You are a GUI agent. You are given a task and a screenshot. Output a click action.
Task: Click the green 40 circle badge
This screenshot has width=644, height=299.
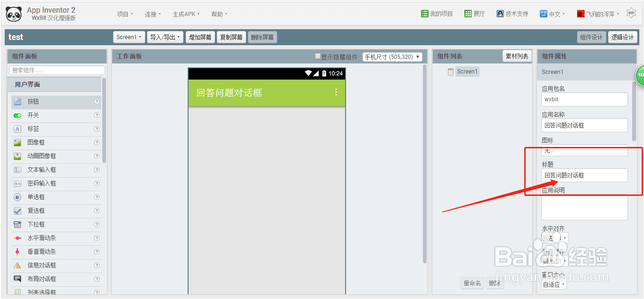click(640, 75)
